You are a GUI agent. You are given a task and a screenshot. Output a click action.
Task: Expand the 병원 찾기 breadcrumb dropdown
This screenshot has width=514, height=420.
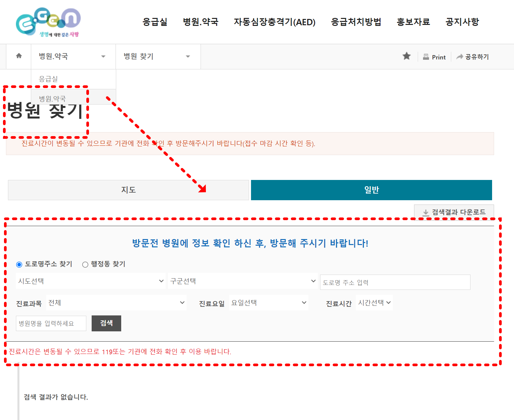tap(158, 56)
